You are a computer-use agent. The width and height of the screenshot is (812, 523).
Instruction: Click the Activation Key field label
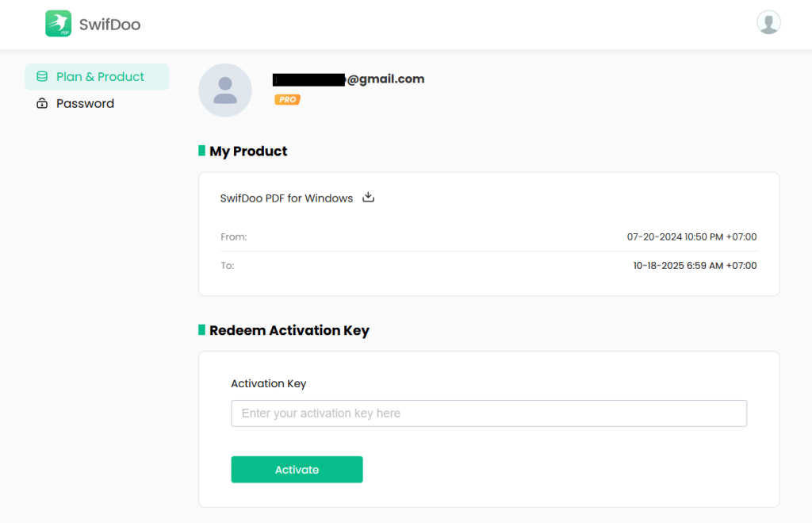[x=268, y=383]
